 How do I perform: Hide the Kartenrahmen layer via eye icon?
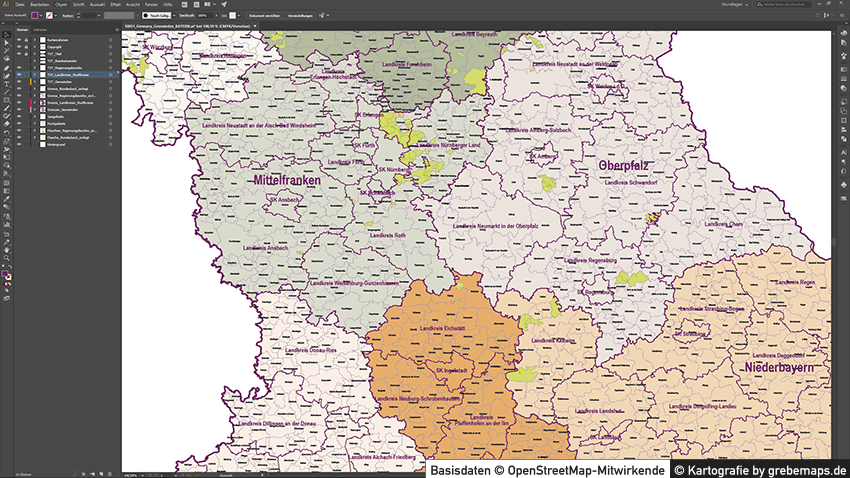coord(19,39)
